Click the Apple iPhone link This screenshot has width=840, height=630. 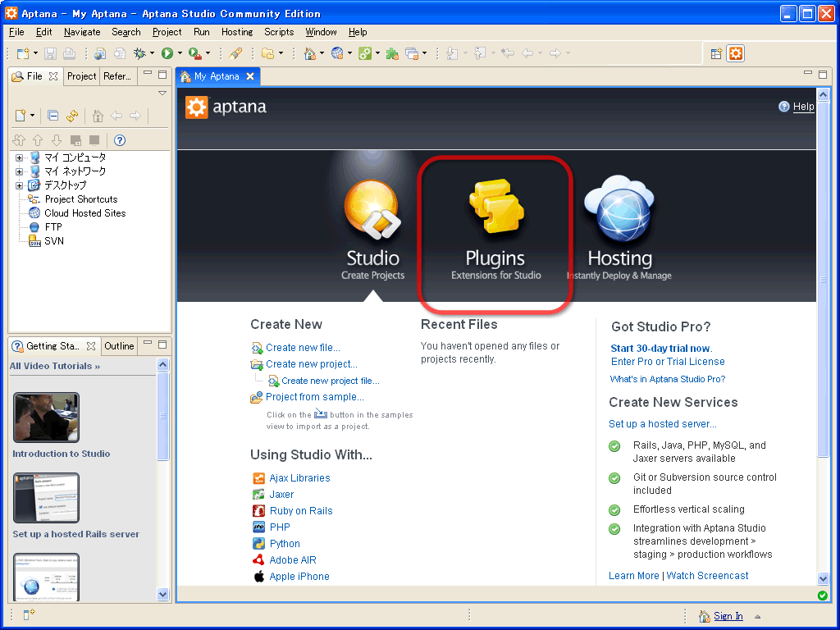299,577
